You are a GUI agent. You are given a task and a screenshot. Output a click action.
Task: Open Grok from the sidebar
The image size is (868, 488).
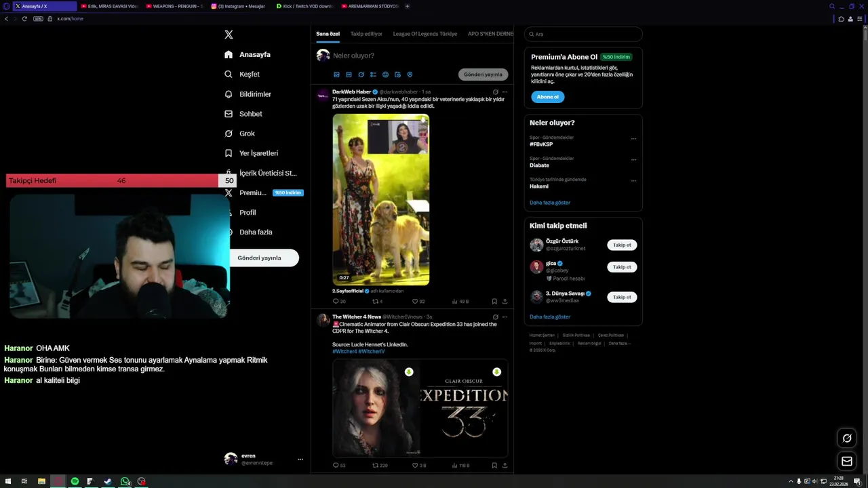click(239, 134)
